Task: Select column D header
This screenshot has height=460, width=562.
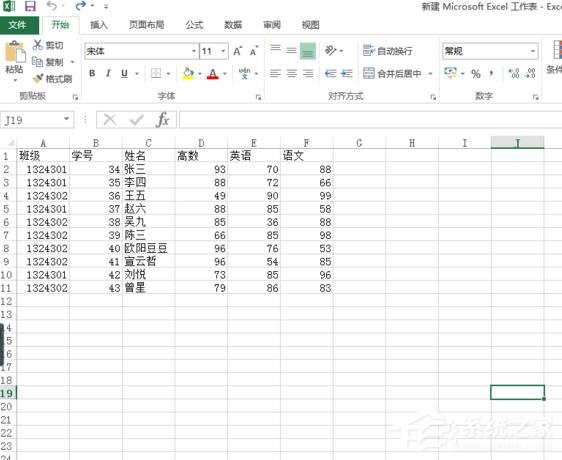Action: [x=201, y=143]
